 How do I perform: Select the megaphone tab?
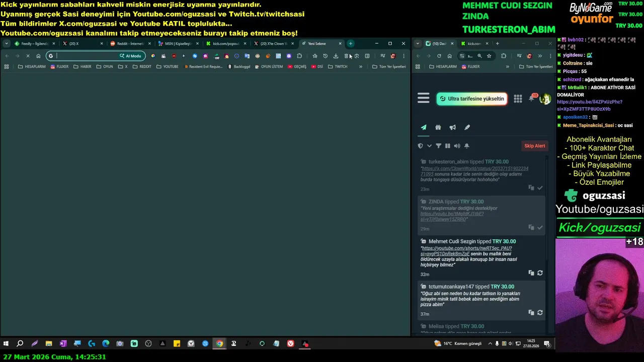click(x=453, y=127)
